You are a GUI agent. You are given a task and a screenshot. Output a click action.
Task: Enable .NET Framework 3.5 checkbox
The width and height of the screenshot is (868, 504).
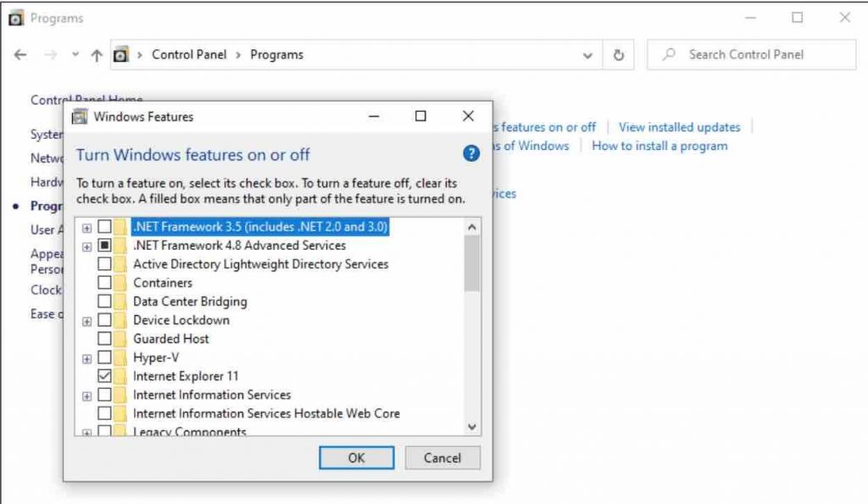coord(105,226)
